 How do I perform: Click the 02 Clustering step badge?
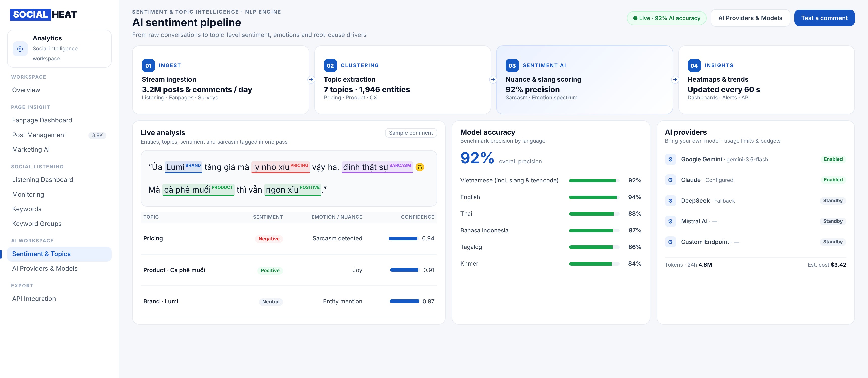pos(330,65)
